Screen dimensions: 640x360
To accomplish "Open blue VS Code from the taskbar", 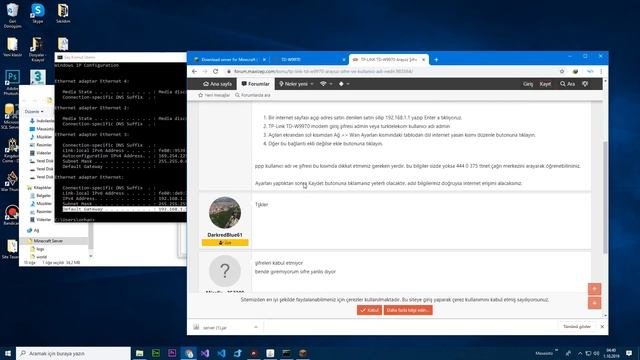I will click(221, 353).
